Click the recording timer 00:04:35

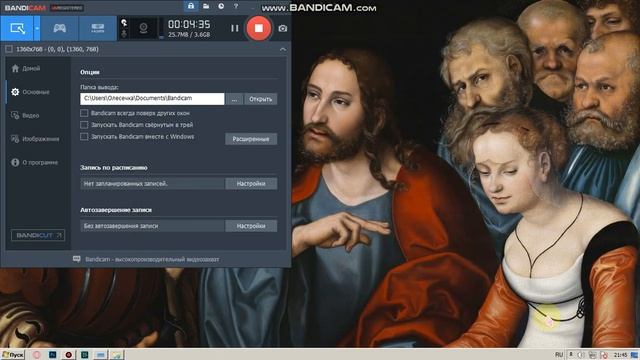[189, 24]
